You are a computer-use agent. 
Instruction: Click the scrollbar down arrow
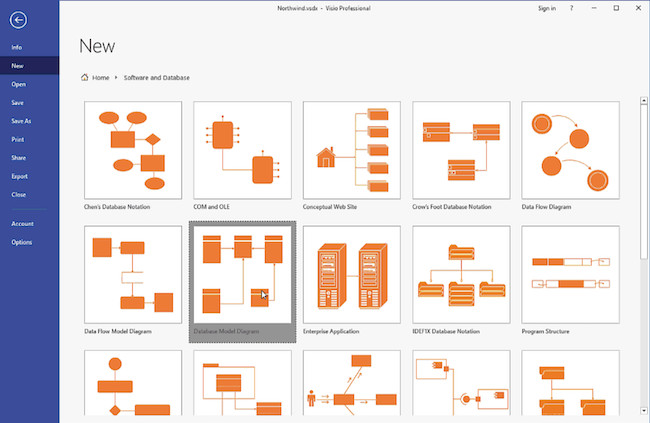click(x=644, y=411)
